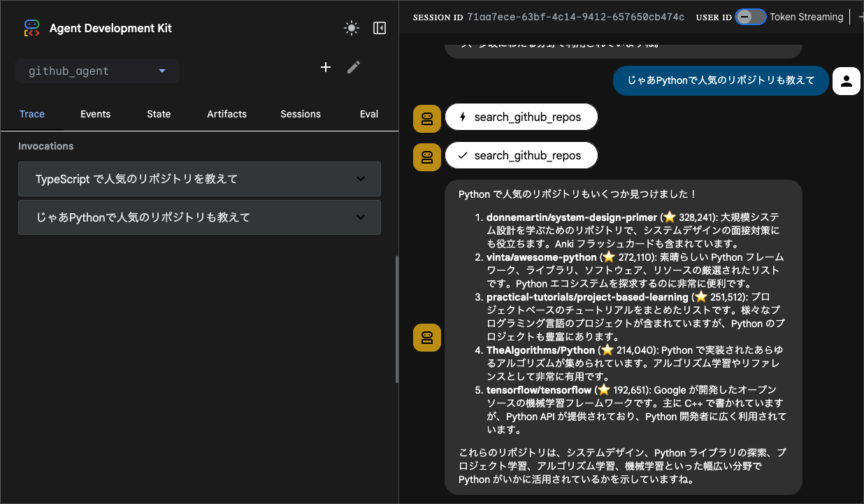Click the Agent Development Kit logo
The image size is (864, 504).
pyautogui.click(x=31, y=28)
